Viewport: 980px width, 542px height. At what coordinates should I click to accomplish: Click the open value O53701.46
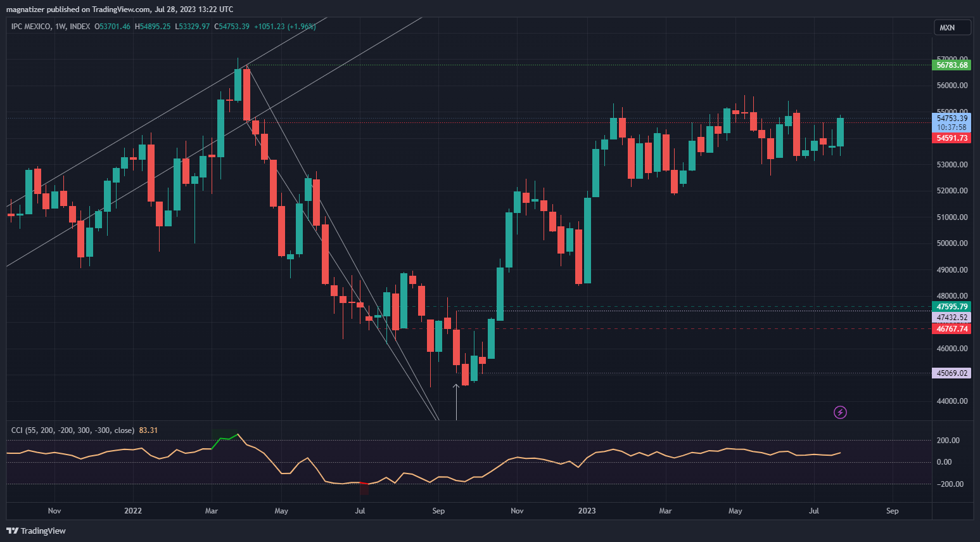click(x=113, y=27)
